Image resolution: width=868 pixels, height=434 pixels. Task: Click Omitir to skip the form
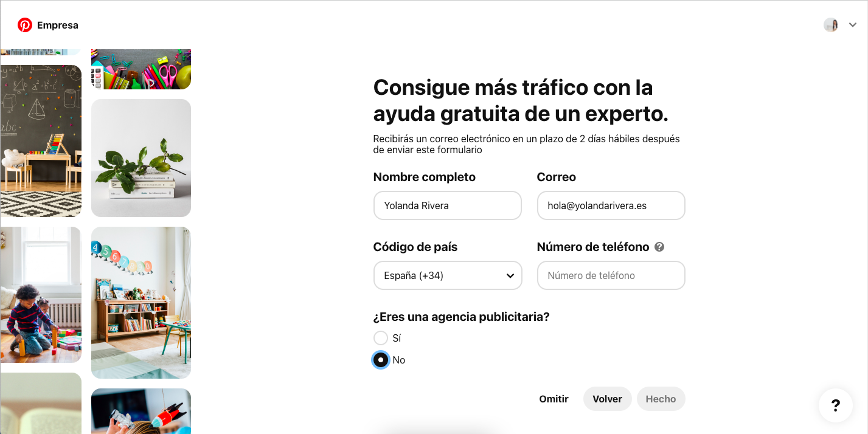tap(554, 399)
